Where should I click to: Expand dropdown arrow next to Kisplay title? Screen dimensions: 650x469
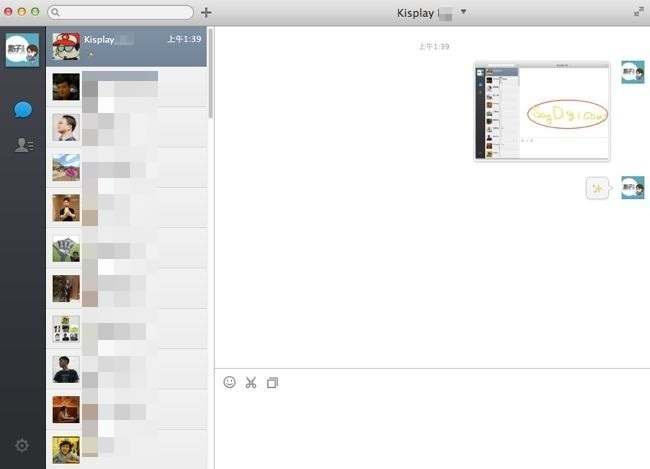click(x=463, y=12)
